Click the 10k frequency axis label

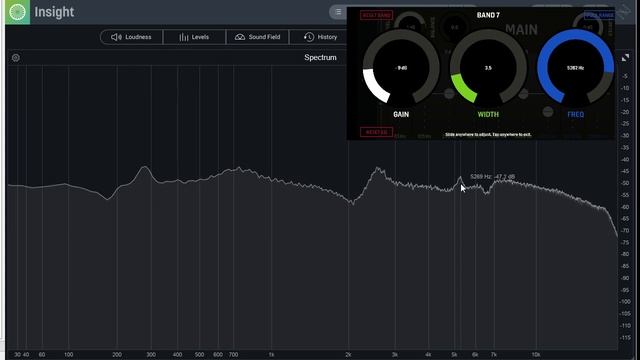[536, 355]
